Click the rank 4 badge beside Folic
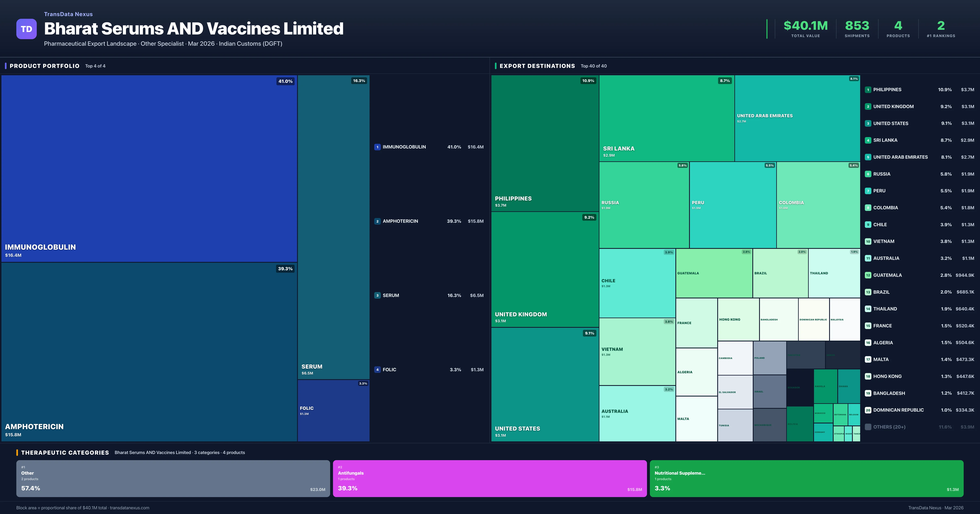 tap(377, 370)
